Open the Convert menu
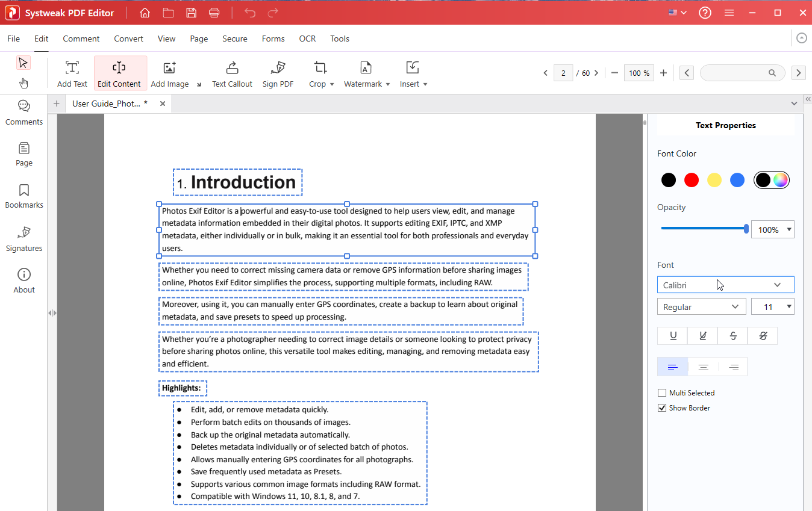The height and width of the screenshot is (511, 812). pyautogui.click(x=129, y=39)
